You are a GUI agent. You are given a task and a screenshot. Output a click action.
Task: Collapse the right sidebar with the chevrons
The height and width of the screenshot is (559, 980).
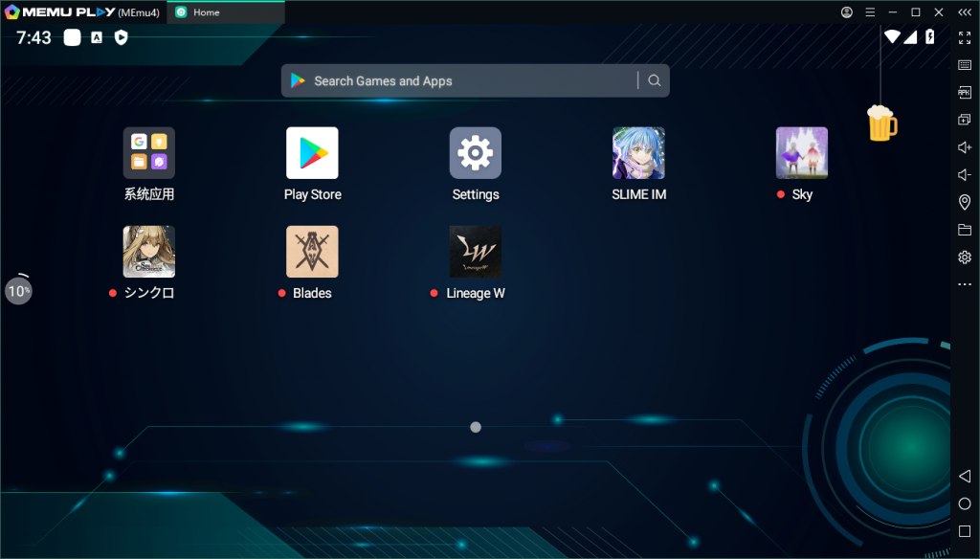[x=965, y=12]
